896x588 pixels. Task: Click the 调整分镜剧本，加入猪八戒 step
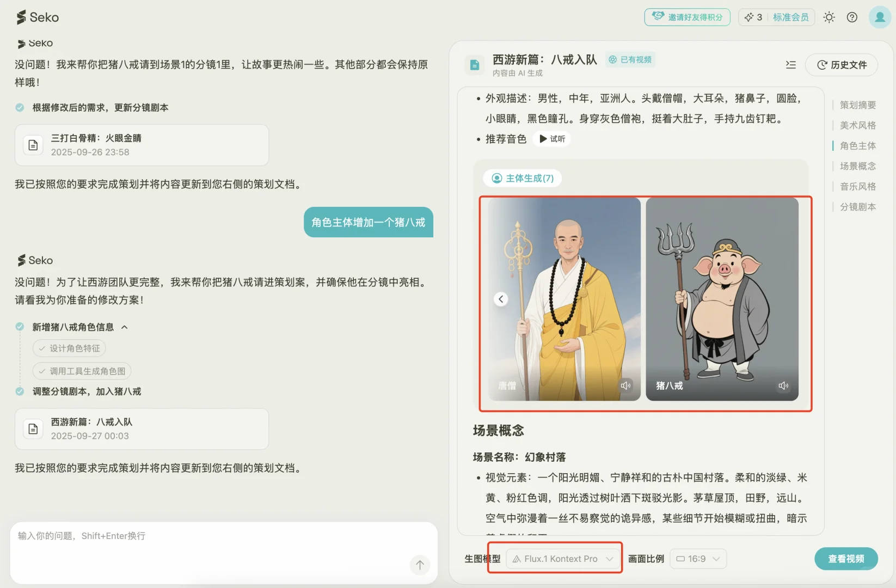87,391
